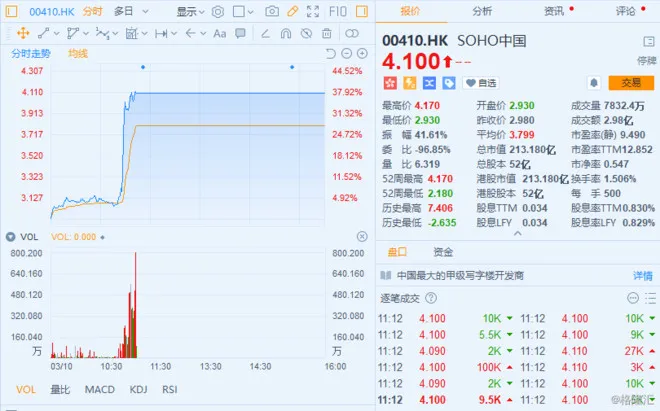Click the orange 交易 trade button

coord(631,83)
